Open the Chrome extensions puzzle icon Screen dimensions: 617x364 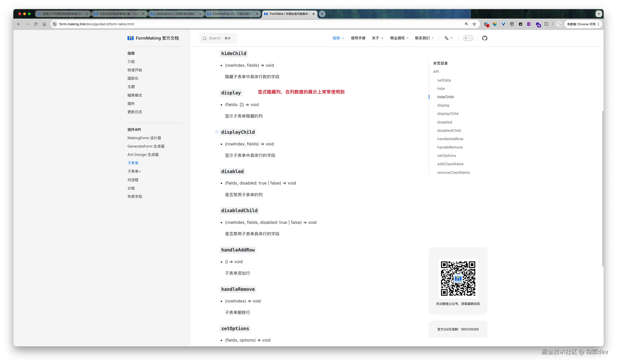(546, 24)
